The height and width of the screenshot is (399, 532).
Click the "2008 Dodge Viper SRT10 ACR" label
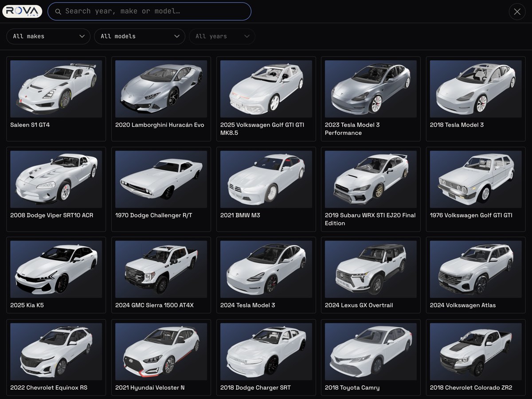pos(52,215)
